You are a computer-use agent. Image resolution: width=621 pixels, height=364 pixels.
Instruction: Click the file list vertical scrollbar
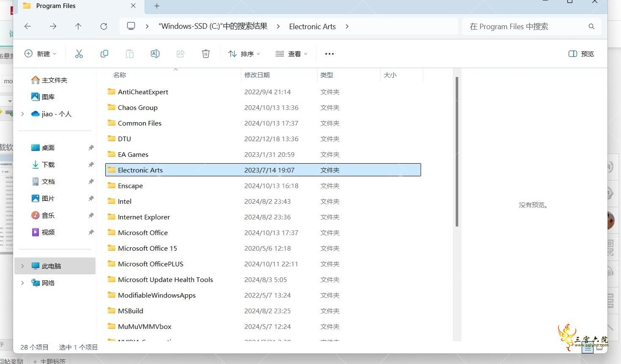click(457, 151)
